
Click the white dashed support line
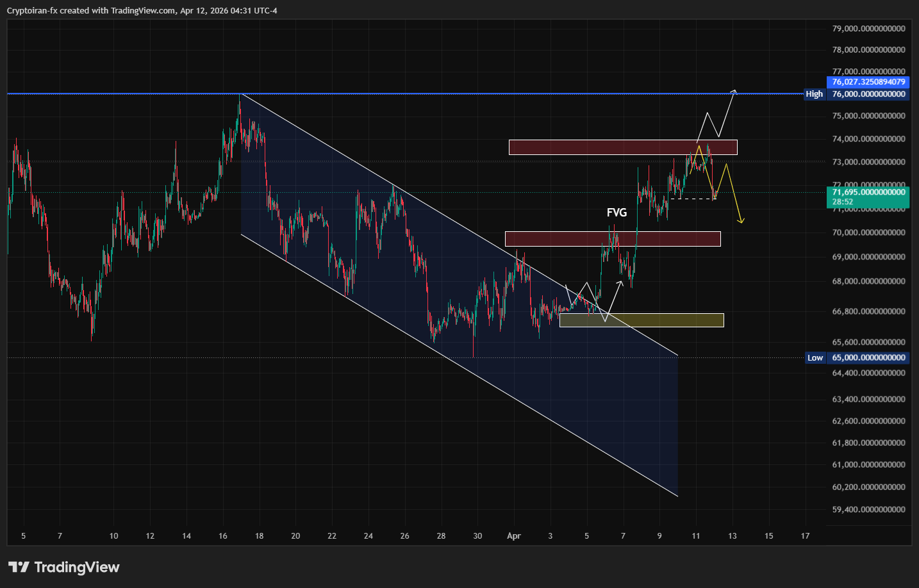(x=692, y=199)
